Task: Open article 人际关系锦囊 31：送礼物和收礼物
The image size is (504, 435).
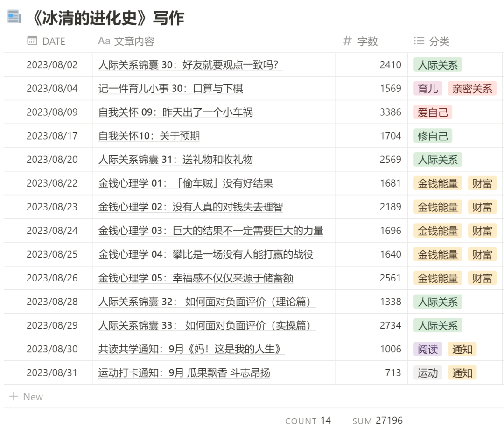Action: [x=175, y=160]
